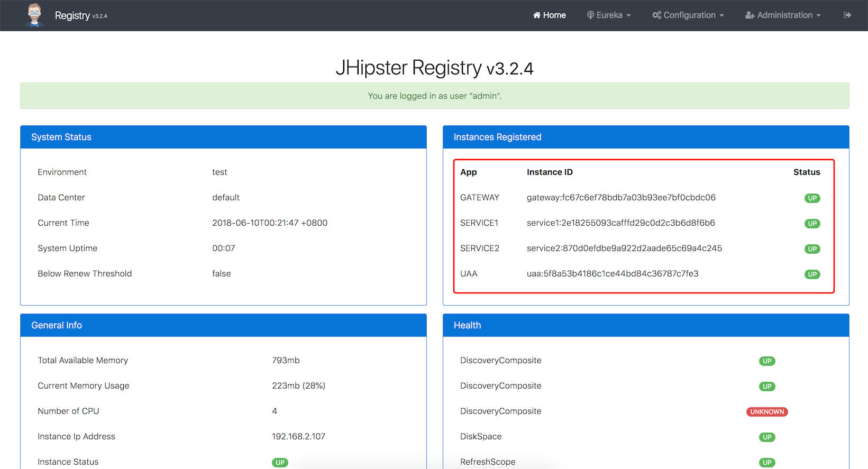Click the Administration user-plus icon
Image resolution: width=868 pixels, height=469 pixels.
[750, 15]
